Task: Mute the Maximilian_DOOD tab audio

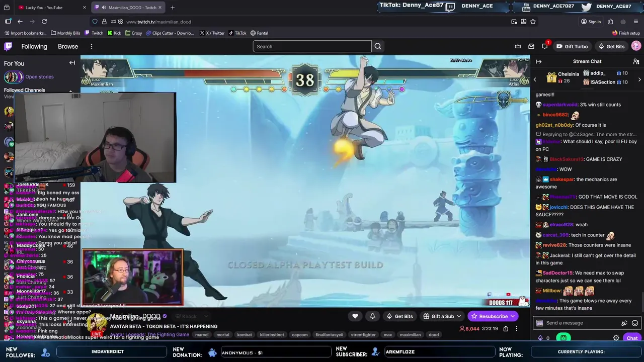Action: tap(103, 8)
